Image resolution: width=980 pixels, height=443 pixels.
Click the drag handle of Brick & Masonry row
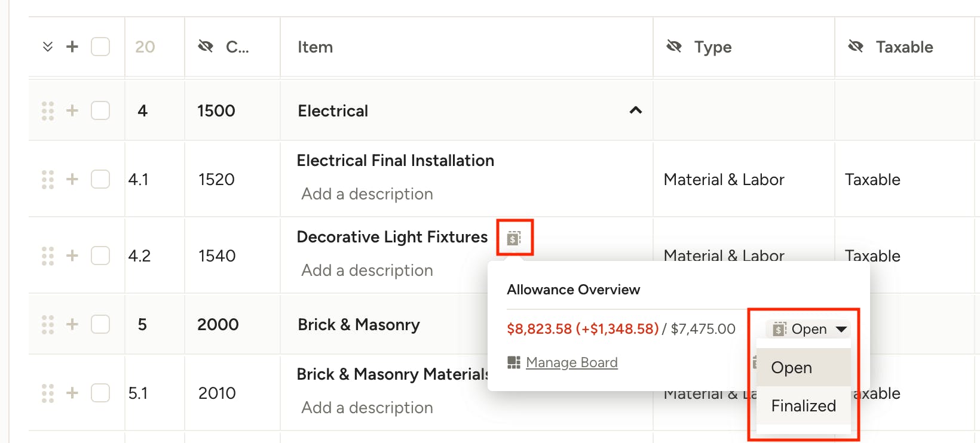click(x=48, y=325)
